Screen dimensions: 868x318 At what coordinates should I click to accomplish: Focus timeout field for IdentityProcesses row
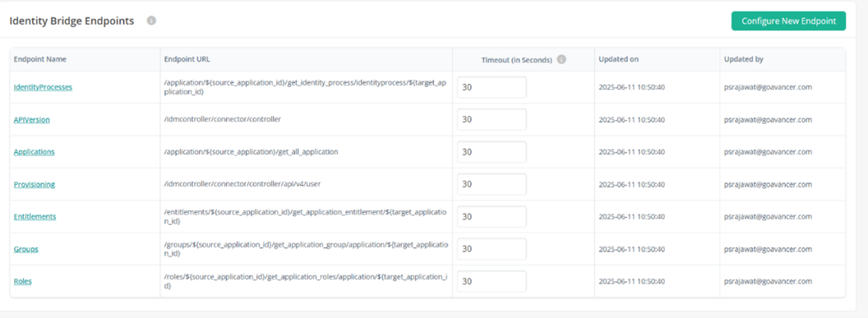[492, 87]
